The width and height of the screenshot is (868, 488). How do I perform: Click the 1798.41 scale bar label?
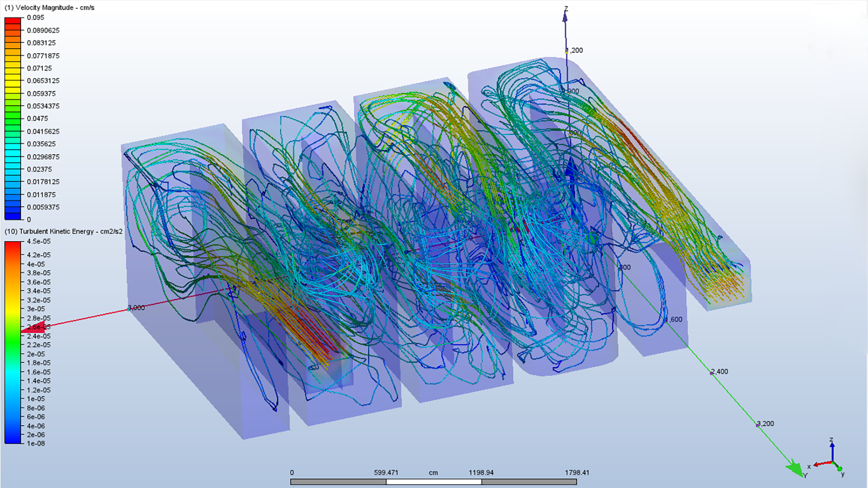tap(577, 473)
